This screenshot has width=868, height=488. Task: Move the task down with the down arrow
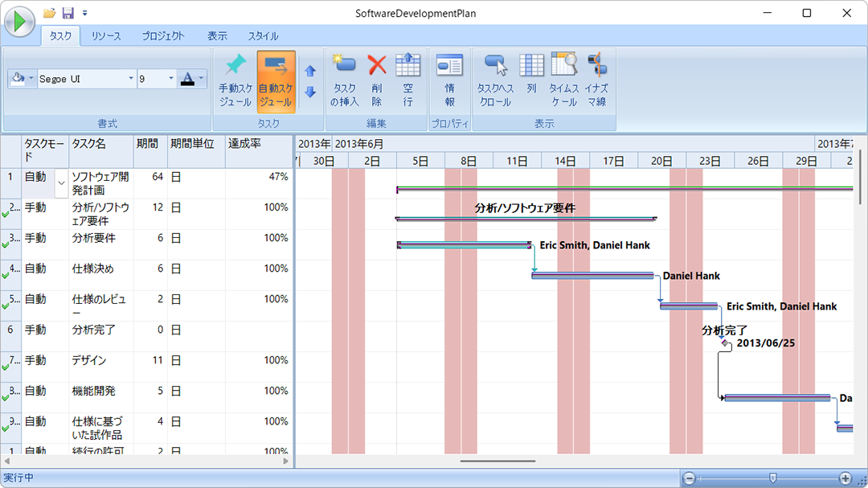tap(310, 92)
